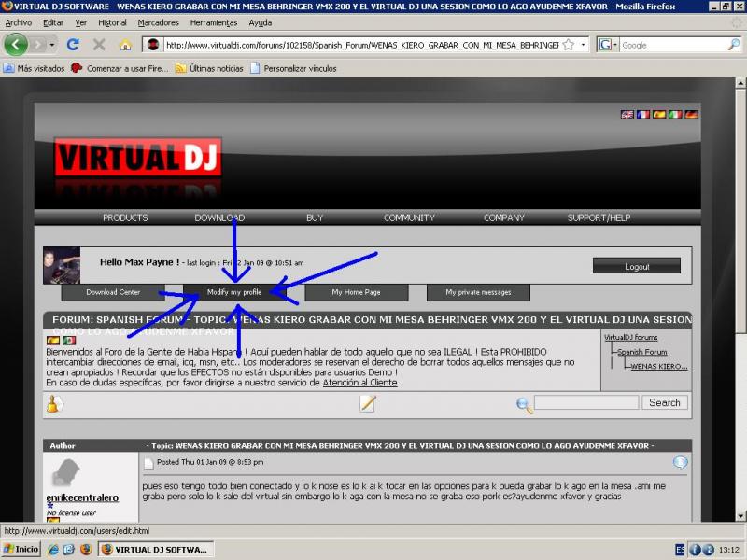This screenshot has width=747, height=560.
Task: Open the Archivo menu
Action: [19, 22]
